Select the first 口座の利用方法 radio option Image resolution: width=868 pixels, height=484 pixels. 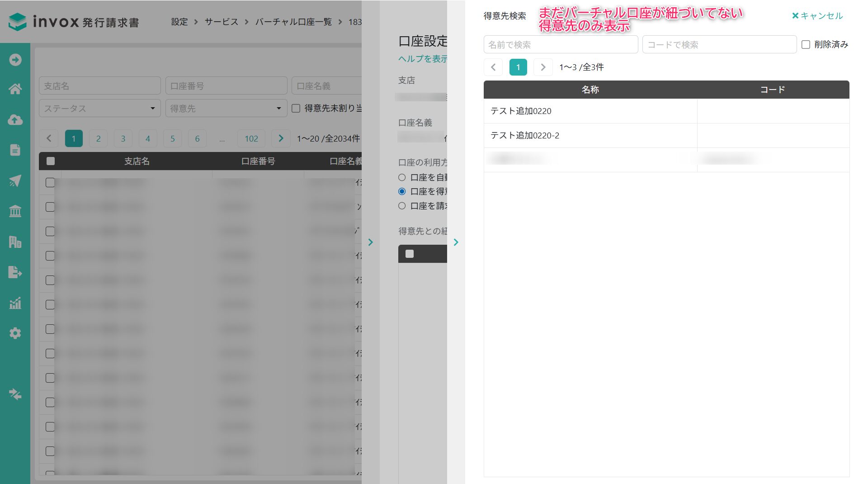point(402,177)
